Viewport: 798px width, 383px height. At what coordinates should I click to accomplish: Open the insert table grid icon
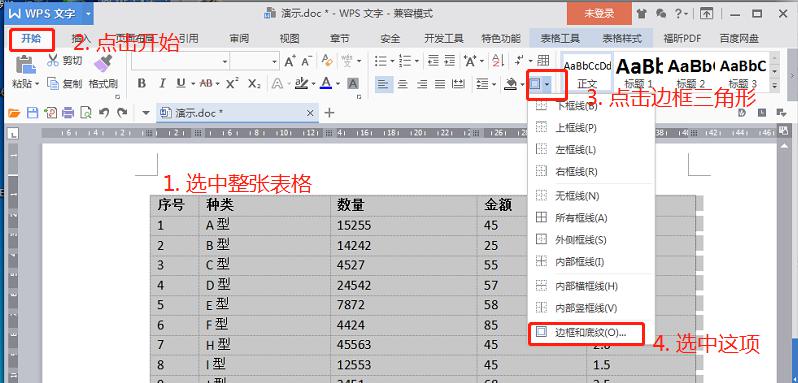tap(544, 60)
